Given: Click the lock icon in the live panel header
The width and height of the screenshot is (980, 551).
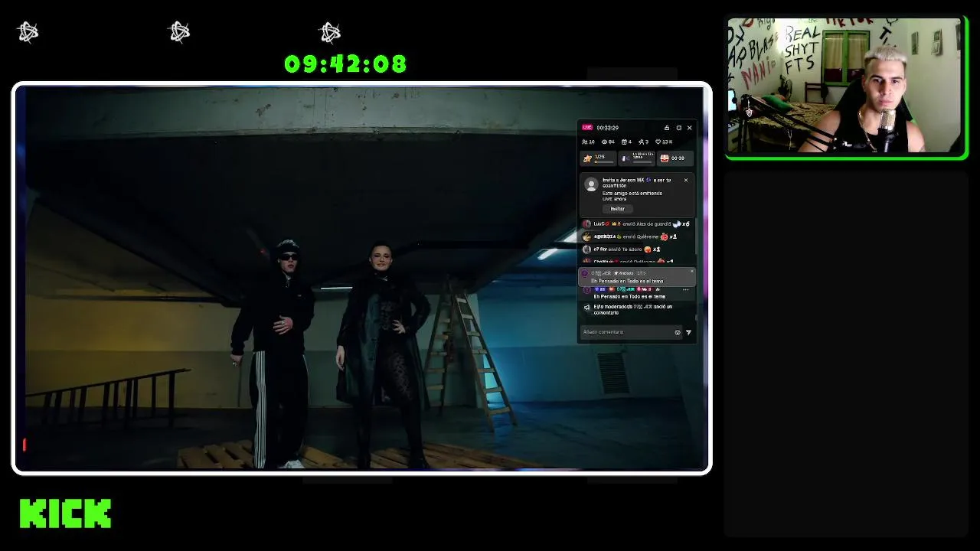Looking at the screenshot, I should pyautogui.click(x=667, y=128).
